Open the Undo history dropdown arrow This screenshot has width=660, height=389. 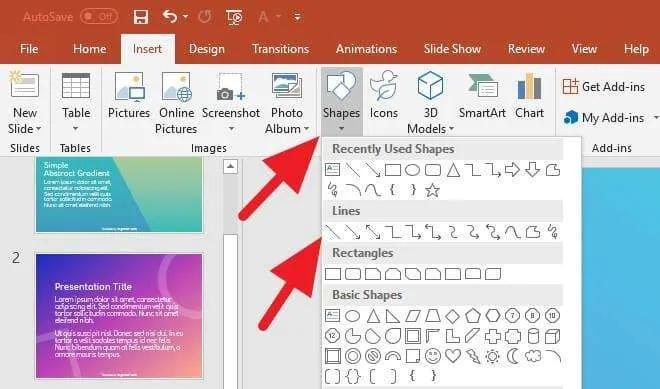pos(186,17)
